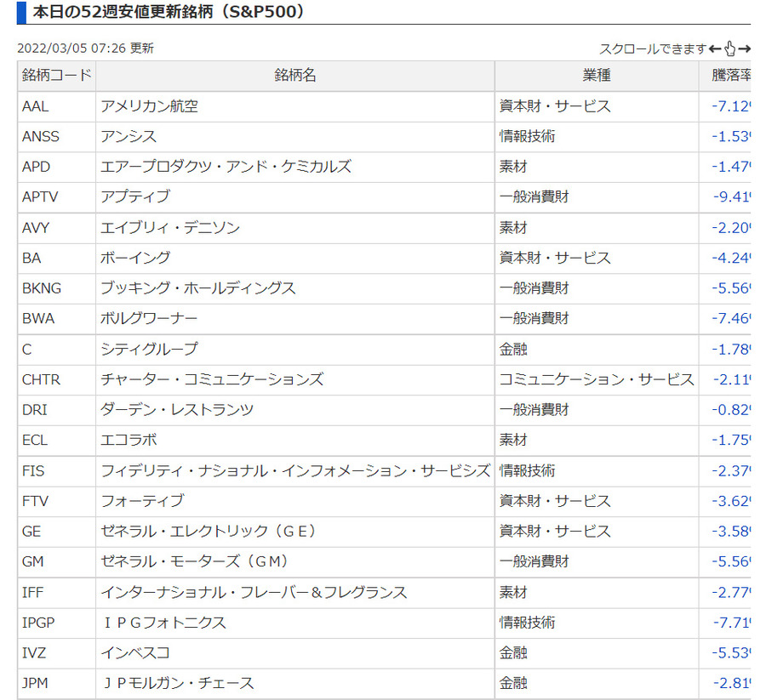The image size is (766, 700).
Task: Click ブッキング・ホールディングス name cell
Action: click(x=295, y=288)
